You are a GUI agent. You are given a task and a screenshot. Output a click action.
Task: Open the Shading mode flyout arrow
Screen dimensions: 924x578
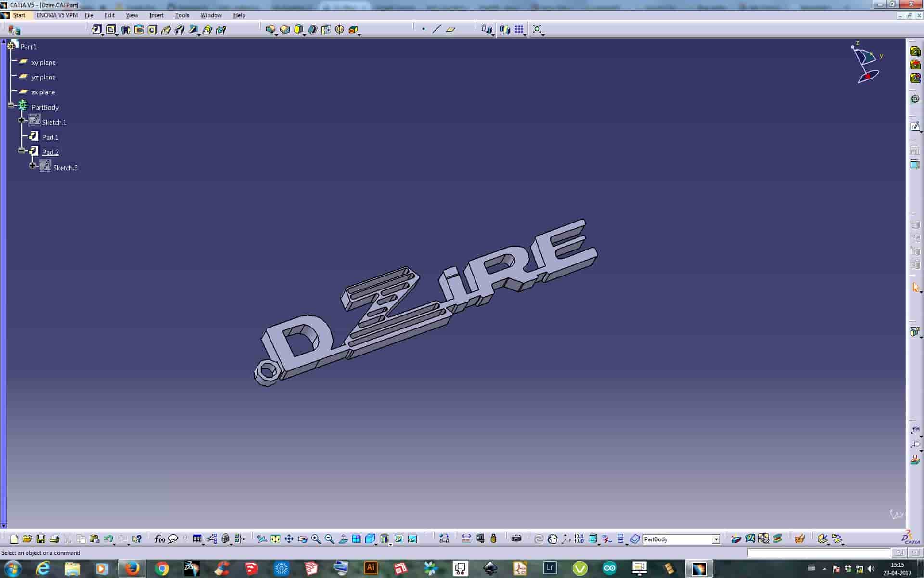(390, 544)
